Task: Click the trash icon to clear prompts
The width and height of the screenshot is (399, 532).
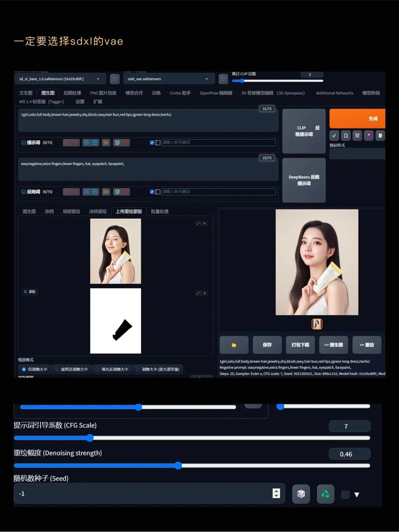Action: click(x=357, y=135)
